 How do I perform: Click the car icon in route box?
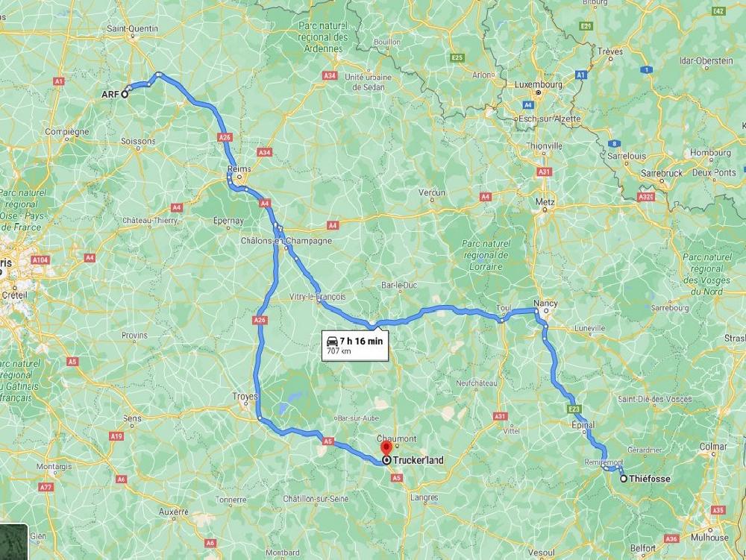click(x=332, y=341)
